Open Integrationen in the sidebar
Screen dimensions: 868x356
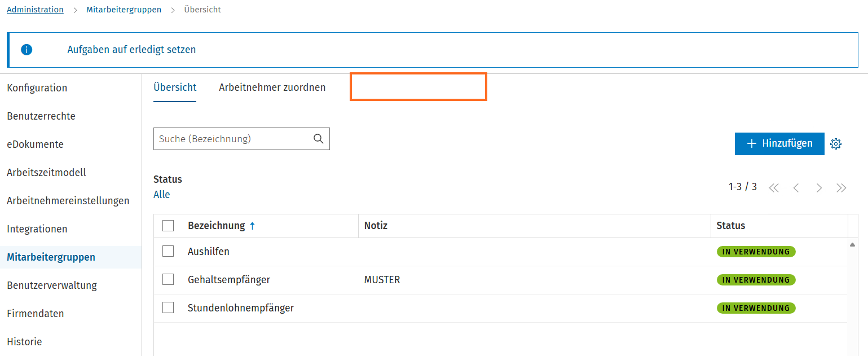(37, 229)
